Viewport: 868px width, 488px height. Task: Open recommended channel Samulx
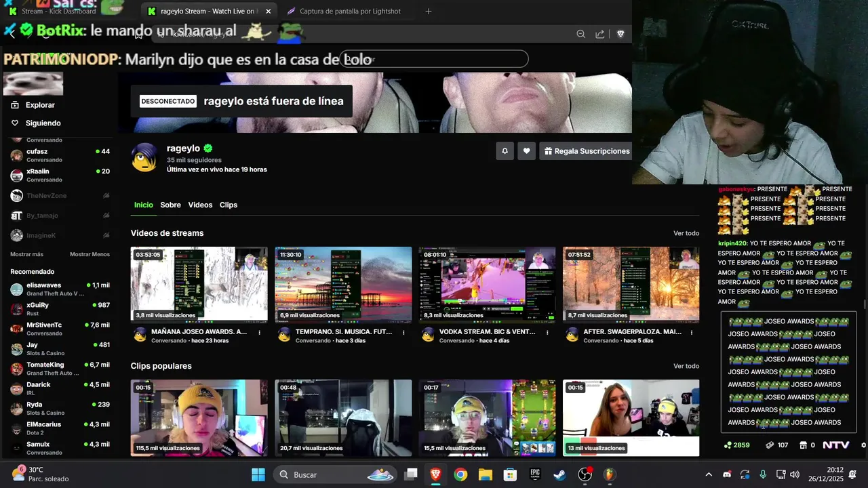point(60,448)
